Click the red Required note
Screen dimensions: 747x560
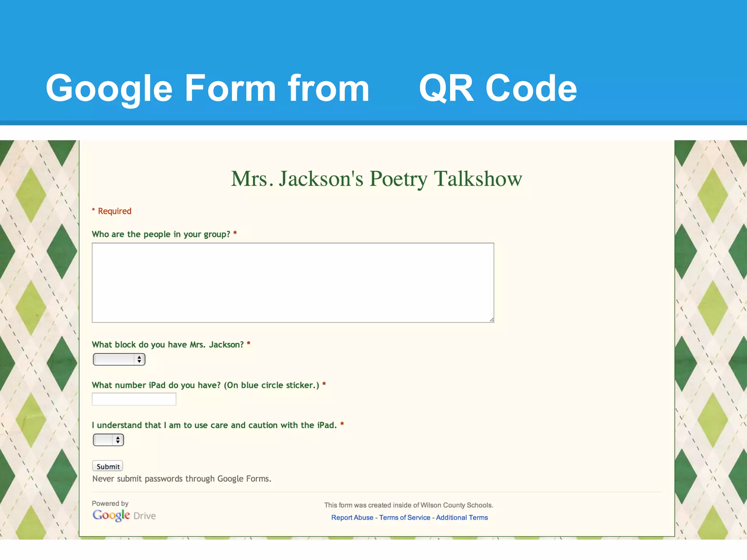point(112,211)
